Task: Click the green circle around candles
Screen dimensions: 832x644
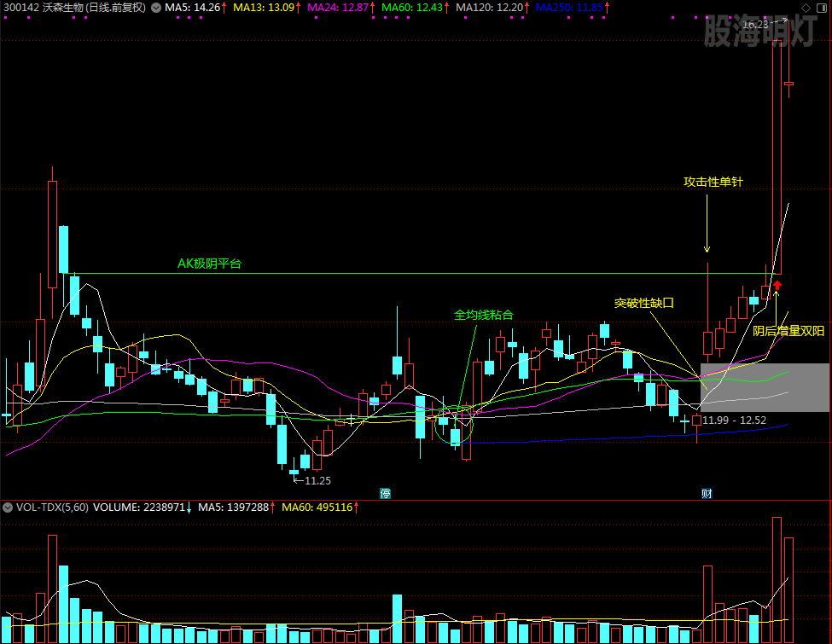Action: (x=454, y=425)
